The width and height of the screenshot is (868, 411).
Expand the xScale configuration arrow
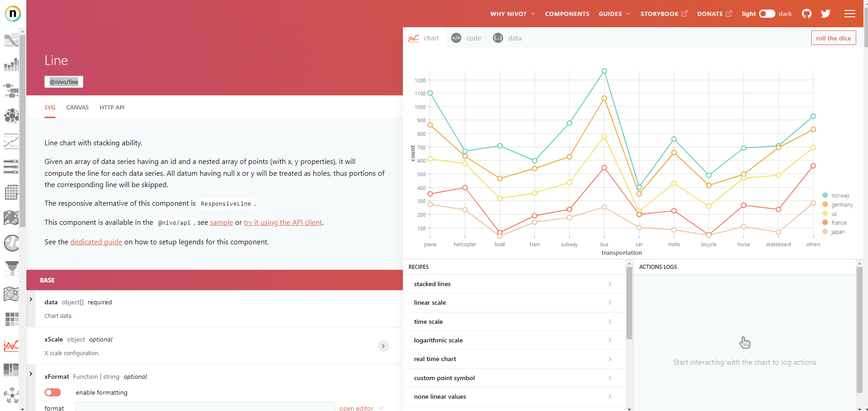[x=383, y=346]
